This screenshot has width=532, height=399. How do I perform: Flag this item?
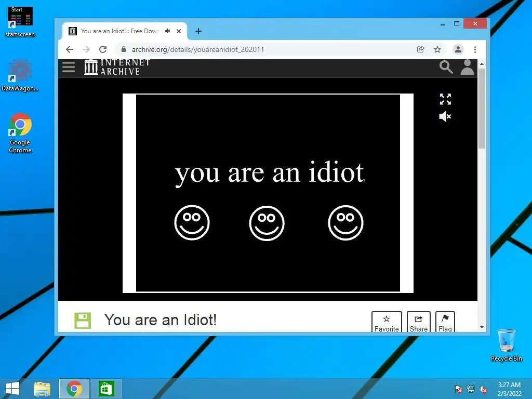tap(445, 322)
